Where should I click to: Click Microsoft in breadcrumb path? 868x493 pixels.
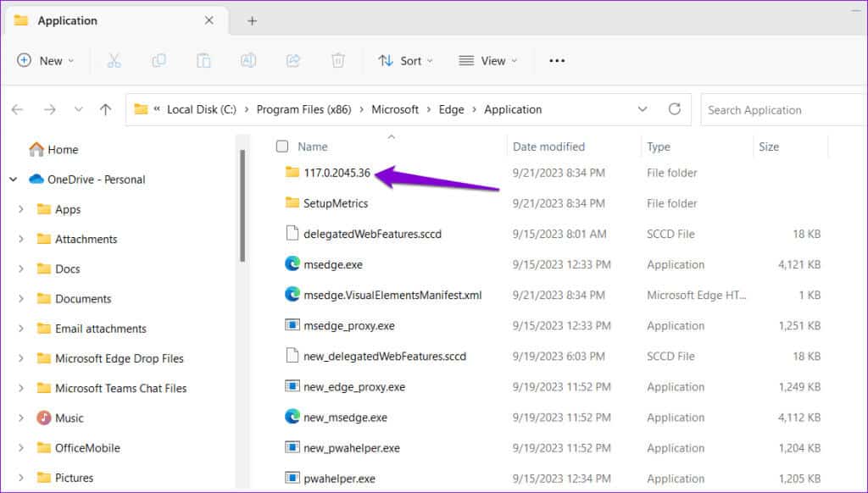[395, 109]
